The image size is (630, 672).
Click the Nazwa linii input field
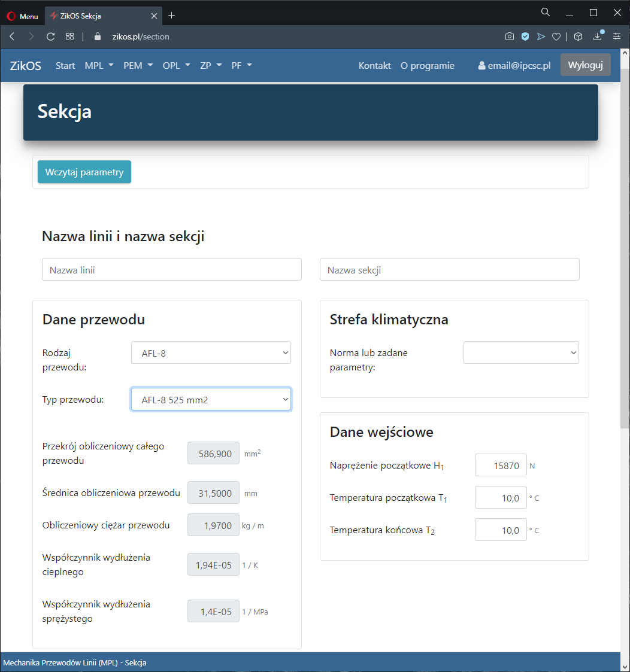click(172, 269)
